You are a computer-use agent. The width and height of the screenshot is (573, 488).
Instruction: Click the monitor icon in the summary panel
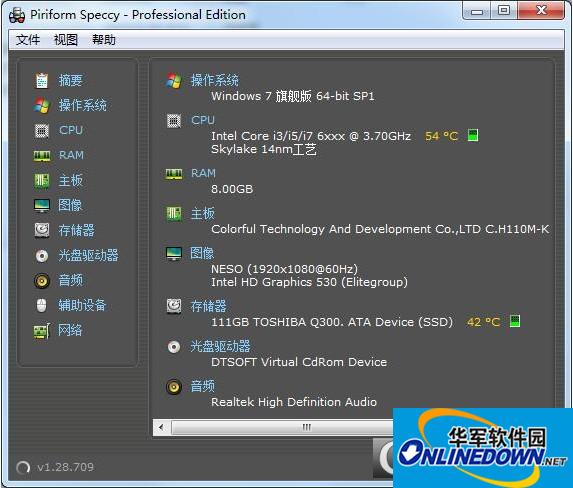(x=174, y=254)
